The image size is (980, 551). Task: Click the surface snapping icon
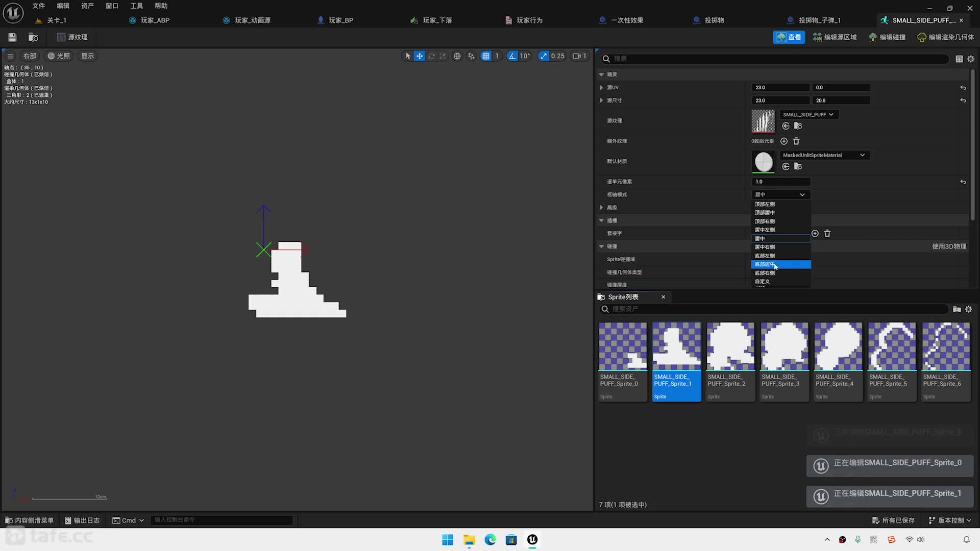click(471, 56)
